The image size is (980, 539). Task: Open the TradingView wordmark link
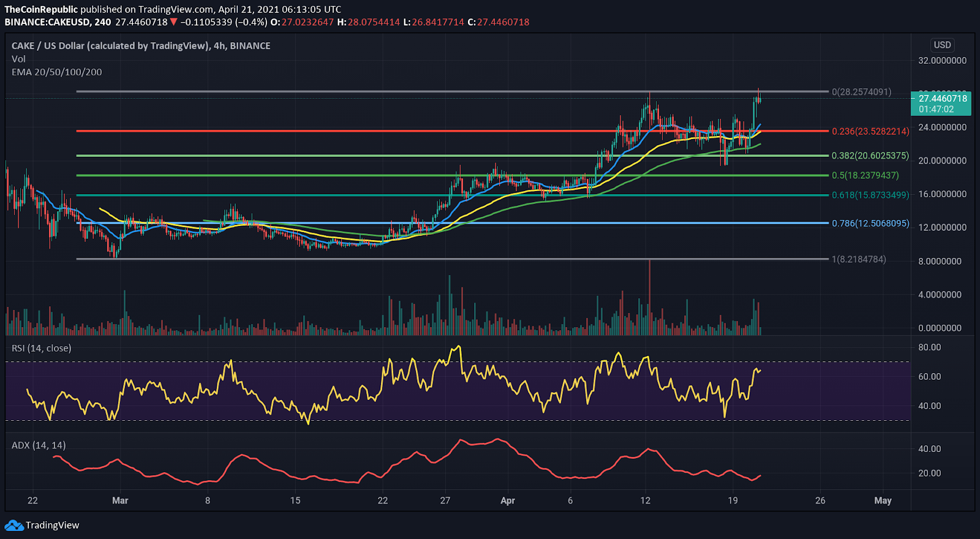(53, 526)
